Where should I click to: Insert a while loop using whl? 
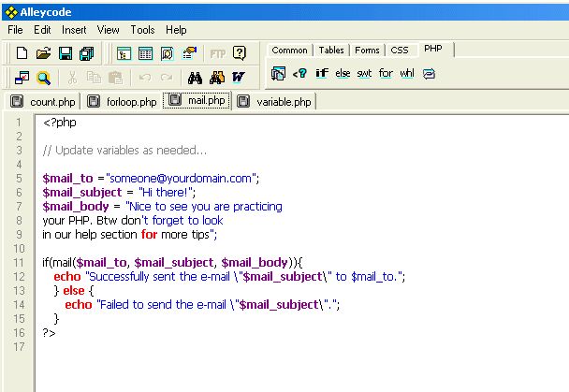pos(407,74)
